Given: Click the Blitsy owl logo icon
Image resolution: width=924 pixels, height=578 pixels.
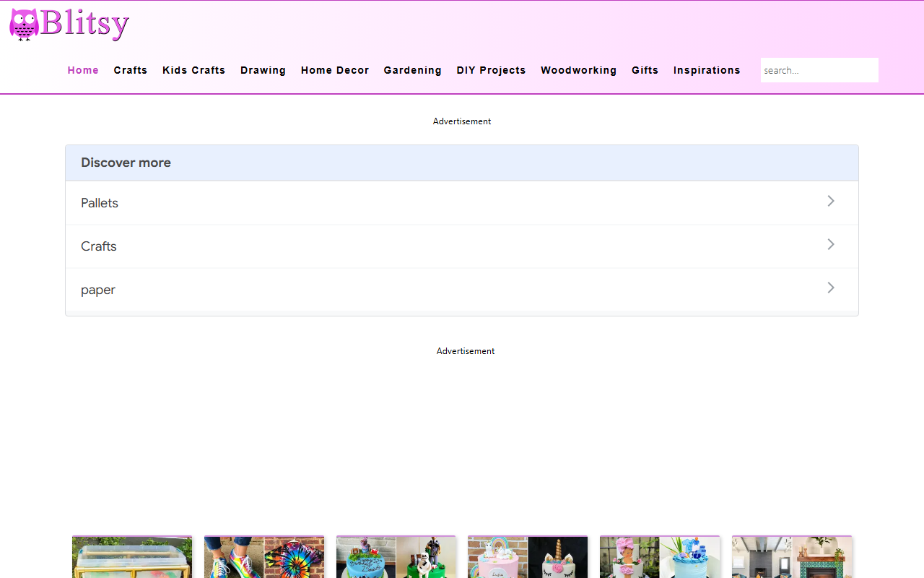Looking at the screenshot, I should tap(24, 25).
